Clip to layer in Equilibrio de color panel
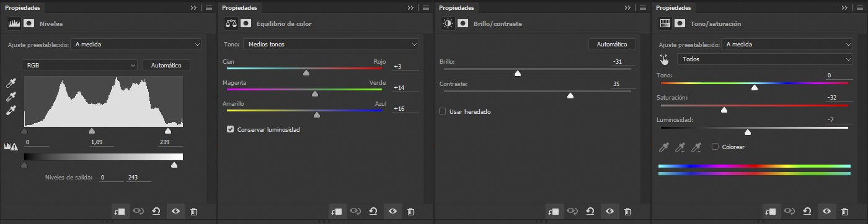The height and width of the screenshot is (224, 868). [337, 212]
